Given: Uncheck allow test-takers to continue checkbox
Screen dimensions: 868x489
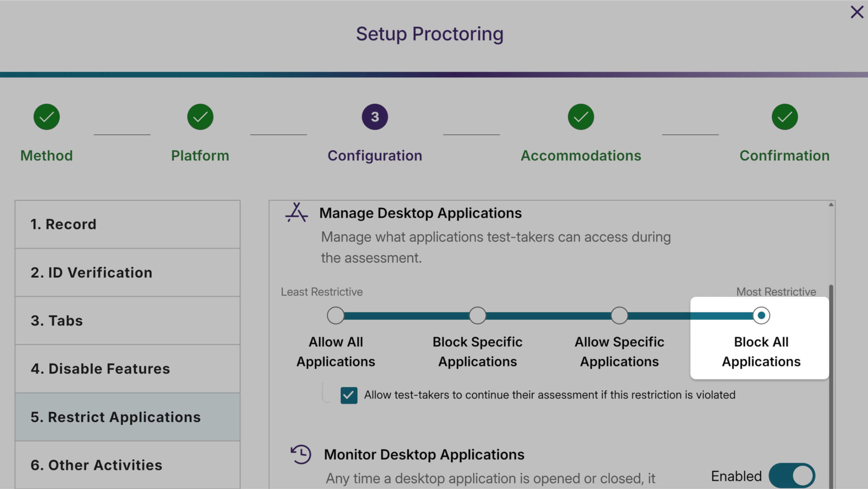Looking at the screenshot, I should click(349, 395).
